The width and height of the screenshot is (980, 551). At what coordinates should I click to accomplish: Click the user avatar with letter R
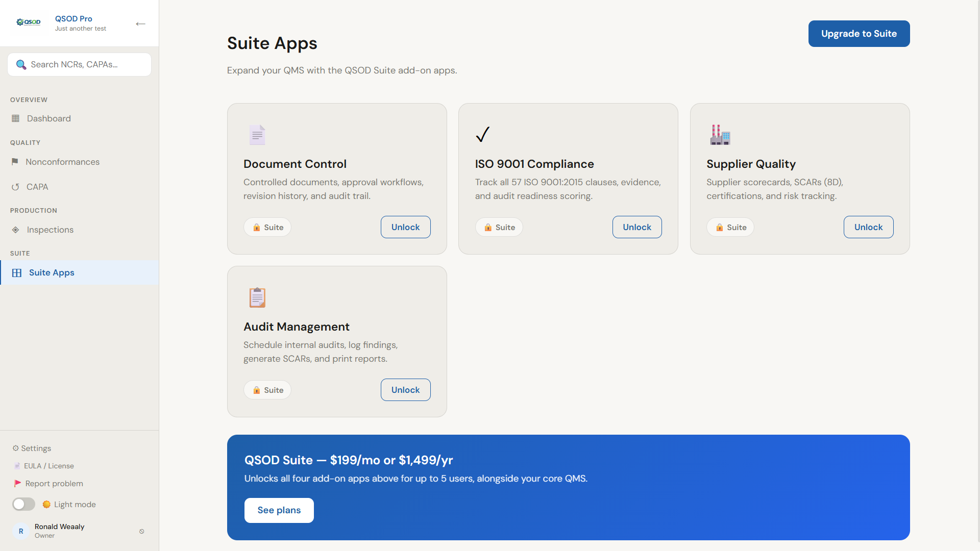coord(21,531)
